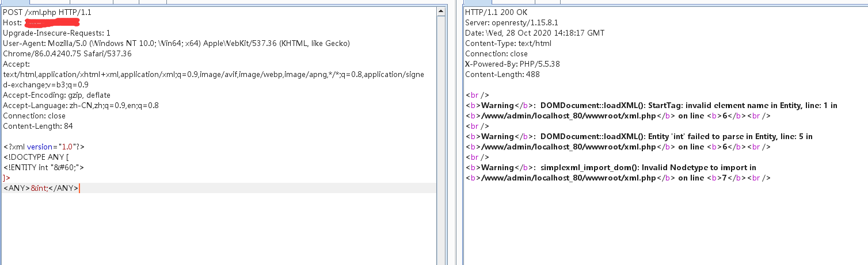Select the 'Upgrade-Insecure-Requests: 1' header line
The width and height of the screenshot is (868, 265).
tap(56, 33)
